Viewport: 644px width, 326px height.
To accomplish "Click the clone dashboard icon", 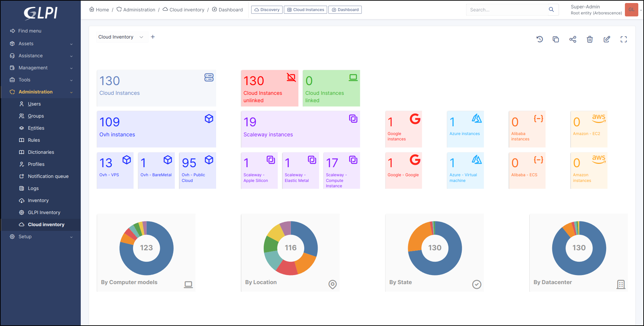I will (x=556, y=39).
